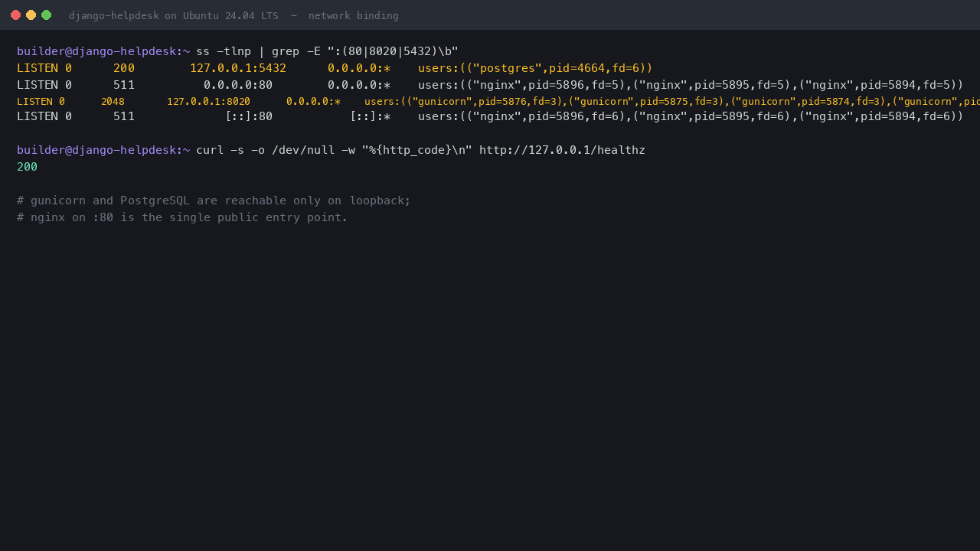The height and width of the screenshot is (551, 980).
Task: Click the first prompt 'builder@django-helpdesk:~'
Action: [x=103, y=51]
